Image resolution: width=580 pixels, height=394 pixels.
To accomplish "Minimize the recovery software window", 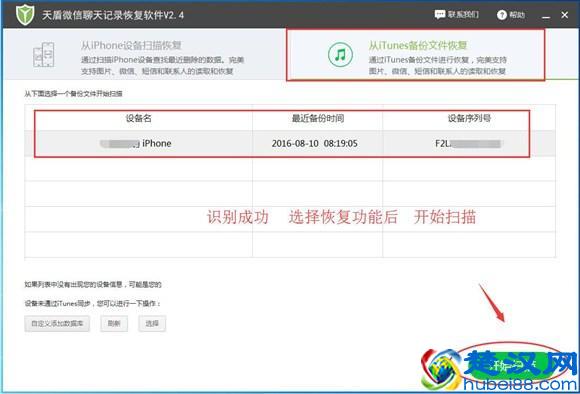I will (546, 16).
